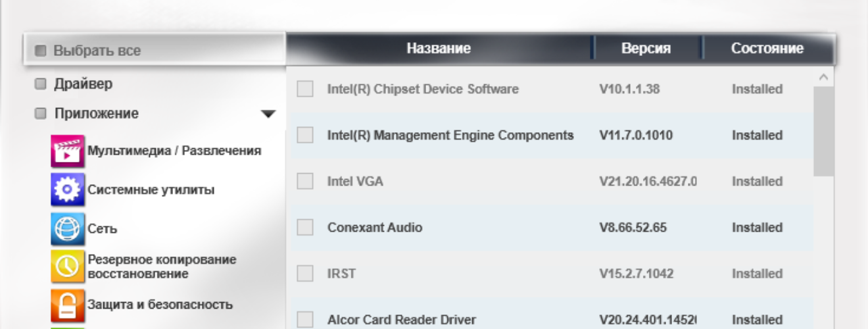Click the driver list scrollbar thumb
The width and height of the screenshot is (868, 329).
tap(823, 131)
